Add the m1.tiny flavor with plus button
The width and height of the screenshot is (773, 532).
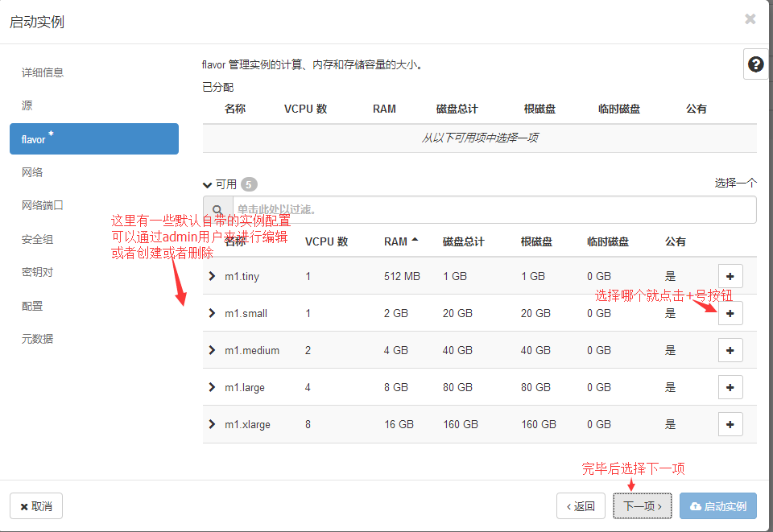coord(730,276)
